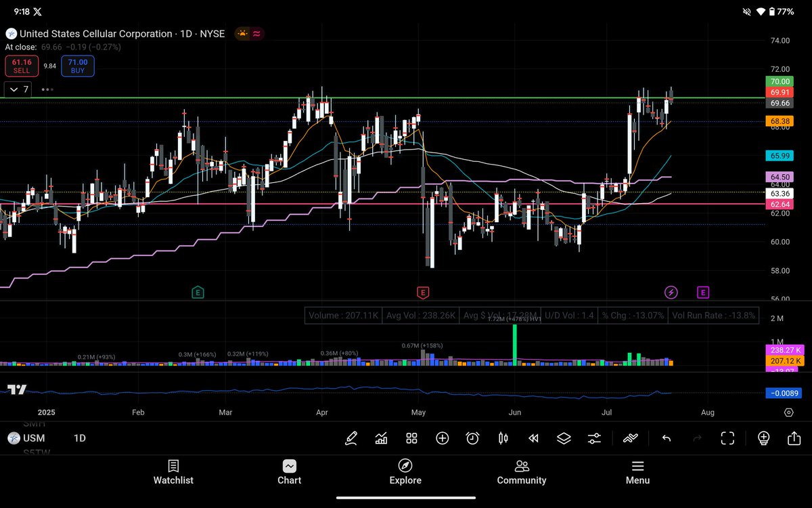
Task: Tap the purple lightning bolt event marker
Action: click(x=671, y=293)
